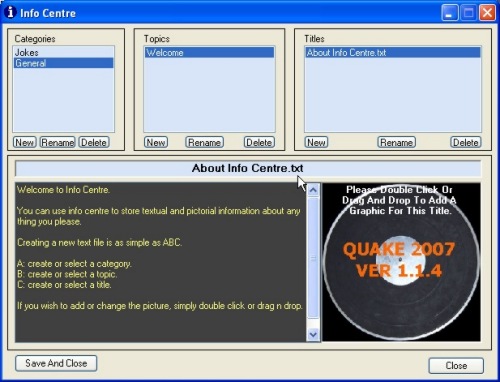Click the About Info Centre.txt title field
Viewport: 500px width, 382px height.
click(248, 168)
